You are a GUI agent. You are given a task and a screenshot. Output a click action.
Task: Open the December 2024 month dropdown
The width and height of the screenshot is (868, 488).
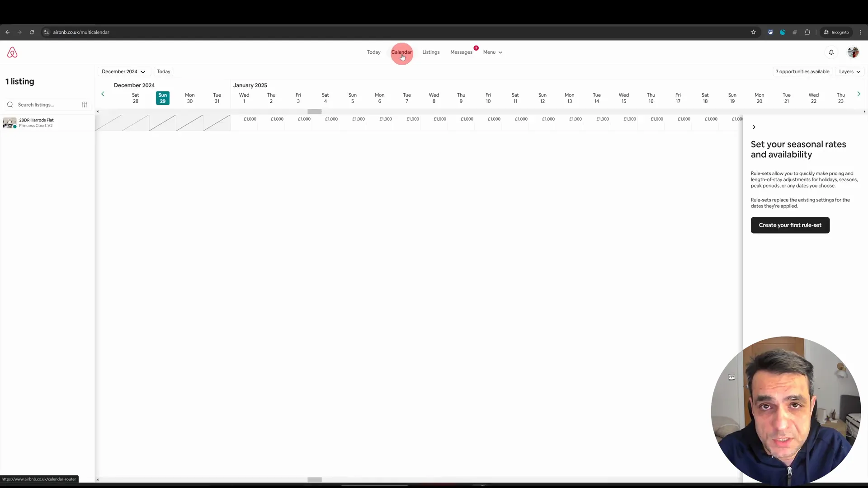[123, 71]
